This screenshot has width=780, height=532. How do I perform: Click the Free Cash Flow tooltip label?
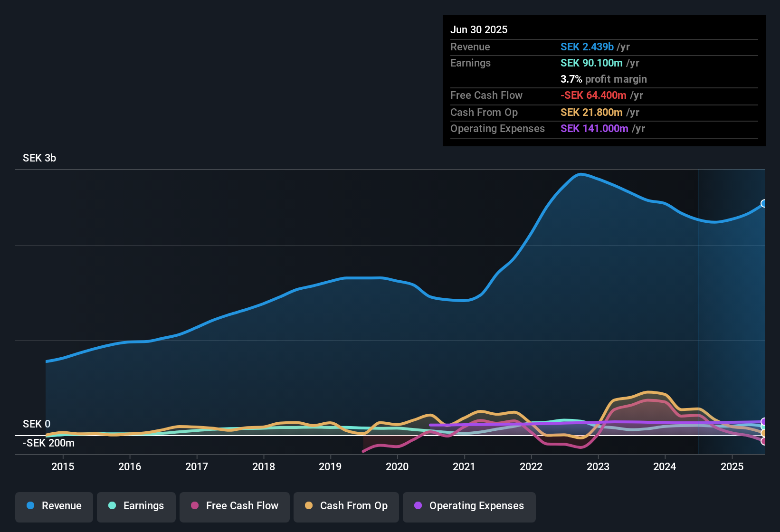[x=486, y=95]
